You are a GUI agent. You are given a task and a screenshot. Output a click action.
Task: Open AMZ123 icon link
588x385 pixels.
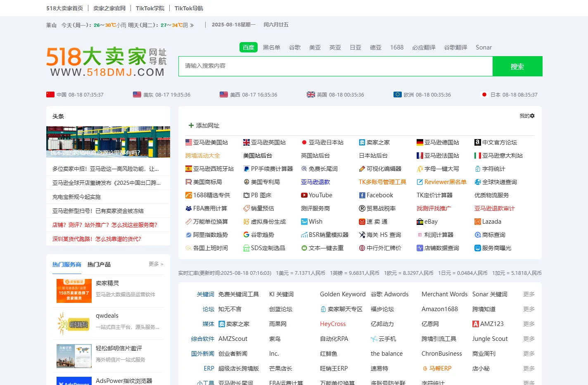[488, 324]
